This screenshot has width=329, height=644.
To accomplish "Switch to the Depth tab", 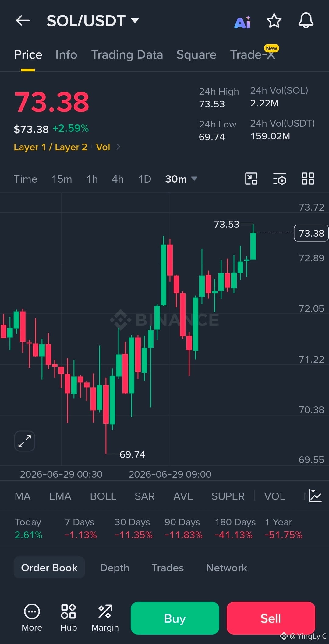I will click(115, 568).
